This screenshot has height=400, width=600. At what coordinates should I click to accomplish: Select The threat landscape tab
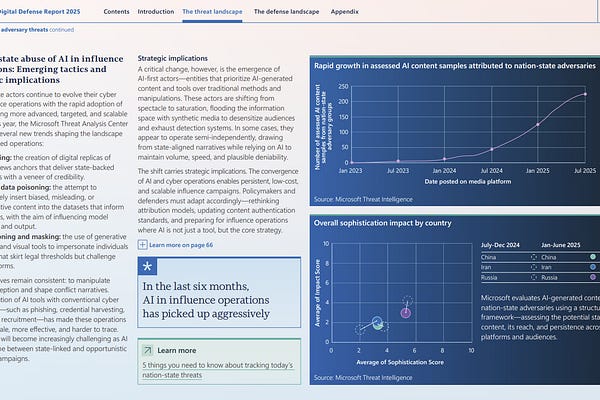click(212, 11)
